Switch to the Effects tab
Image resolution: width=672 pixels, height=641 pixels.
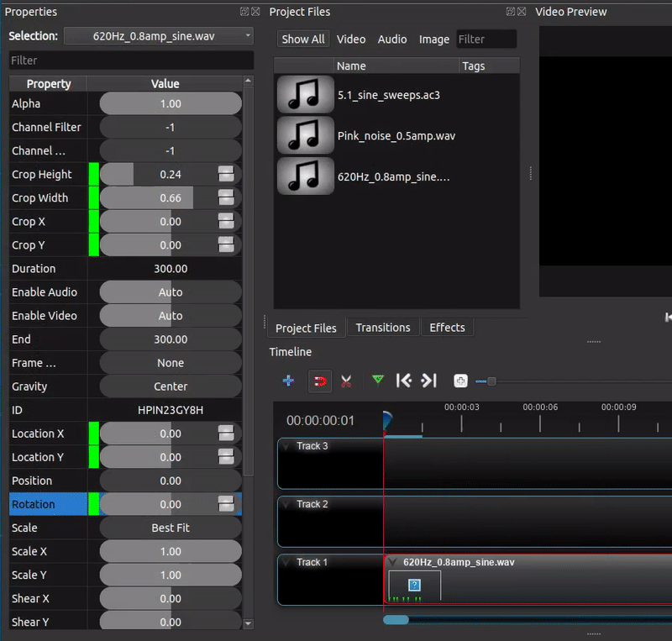(447, 328)
